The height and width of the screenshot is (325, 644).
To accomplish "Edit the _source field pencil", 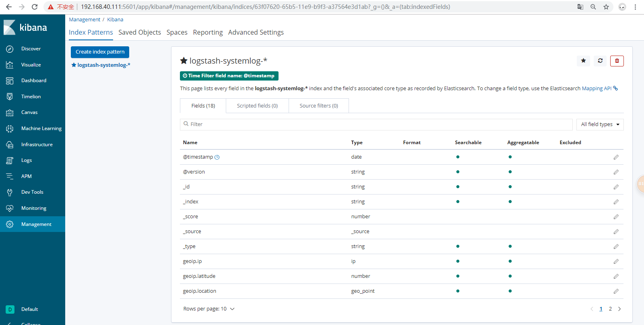I will (616, 232).
